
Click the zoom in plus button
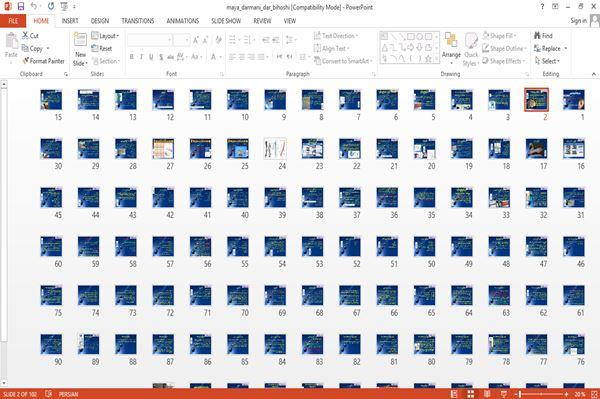click(566, 394)
